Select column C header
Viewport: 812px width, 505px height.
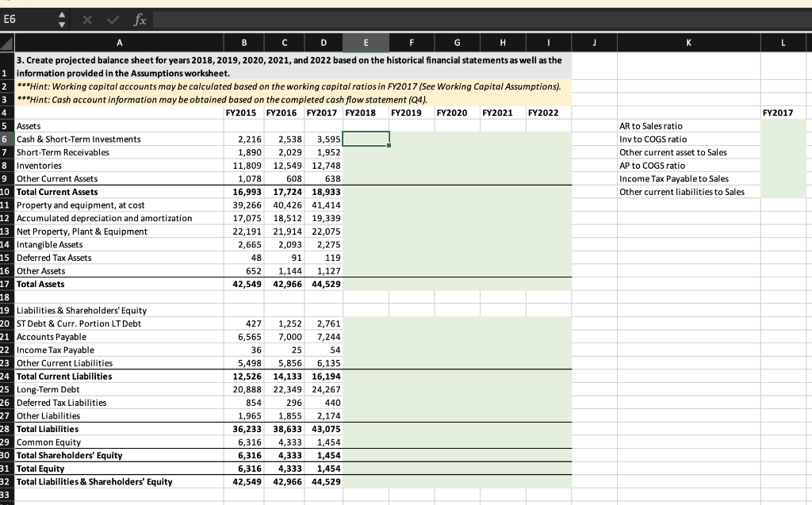coord(285,43)
